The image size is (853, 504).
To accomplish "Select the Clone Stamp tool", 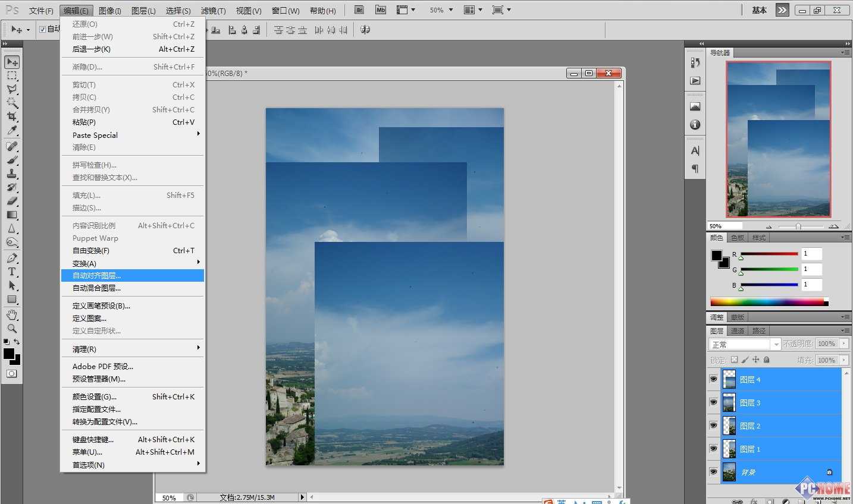I will (x=12, y=174).
